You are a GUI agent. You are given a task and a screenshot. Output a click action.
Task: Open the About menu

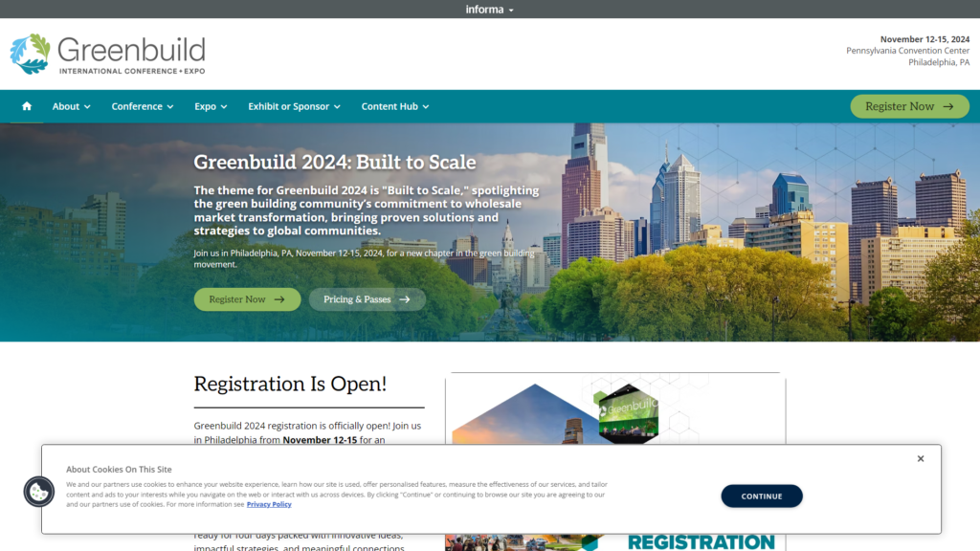(x=71, y=106)
